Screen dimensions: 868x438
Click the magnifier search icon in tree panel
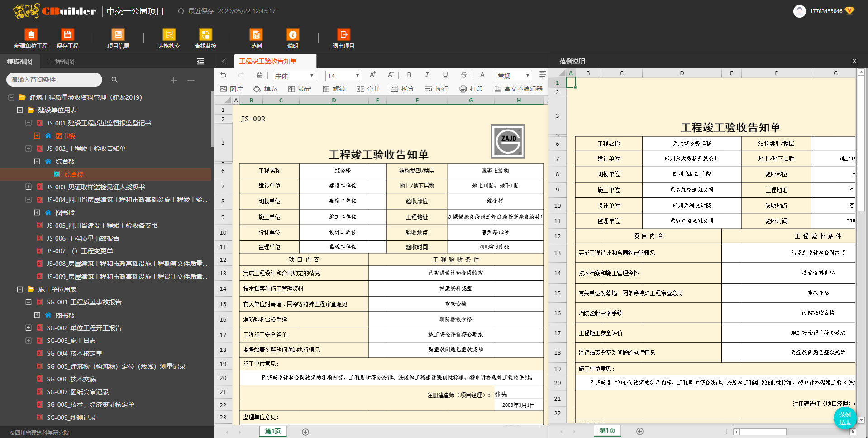114,80
